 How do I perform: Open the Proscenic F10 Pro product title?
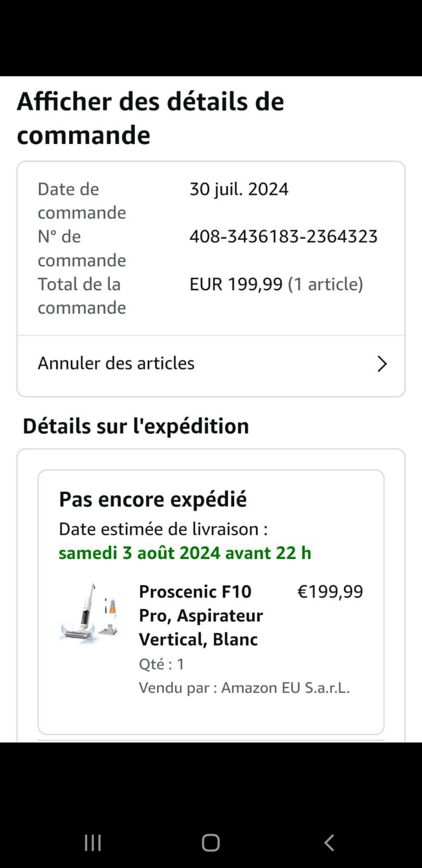point(201,615)
